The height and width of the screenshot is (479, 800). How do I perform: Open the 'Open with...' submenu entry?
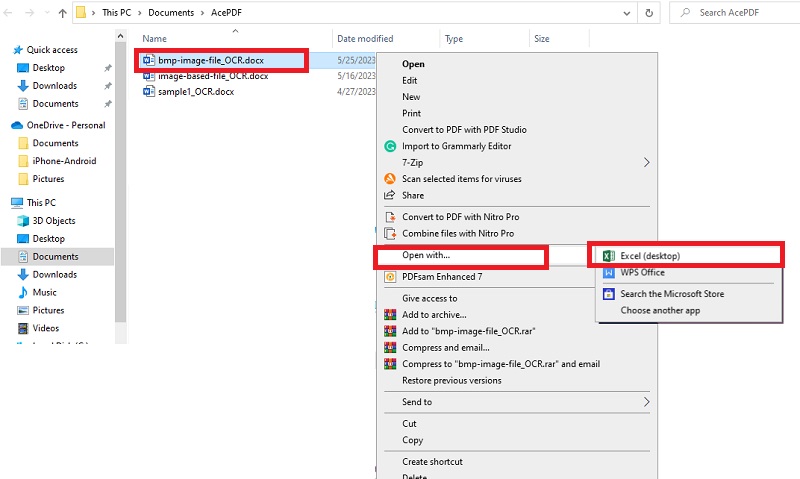pyautogui.click(x=426, y=255)
